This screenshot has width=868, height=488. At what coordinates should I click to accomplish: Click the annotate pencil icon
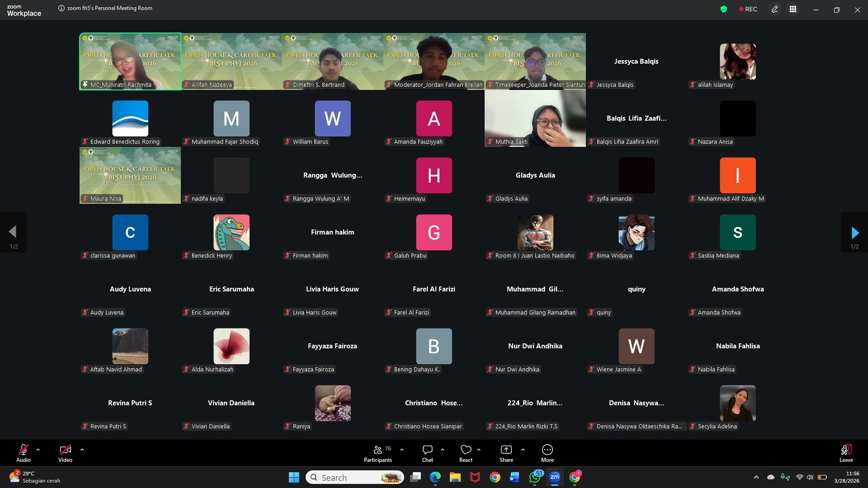[774, 9]
